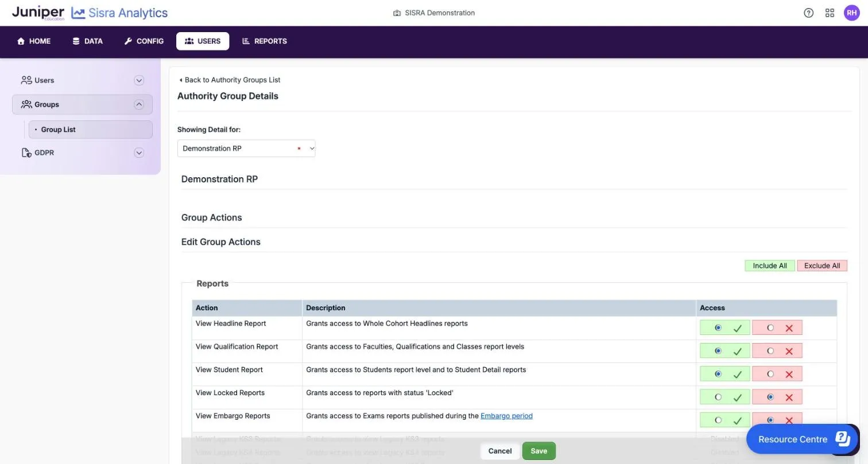Screen dimensions: 868x464
Task: Click the SISRA Demonstration school icon
Action: [x=397, y=13]
